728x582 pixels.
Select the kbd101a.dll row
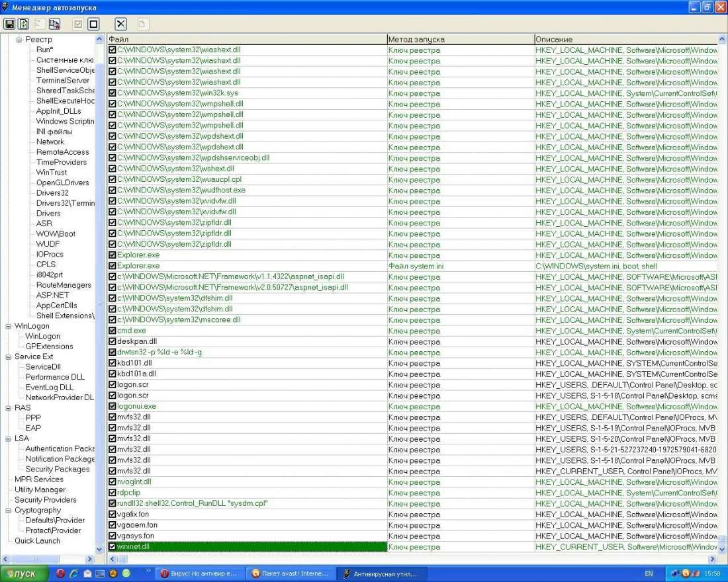pyautogui.click(x=413, y=374)
